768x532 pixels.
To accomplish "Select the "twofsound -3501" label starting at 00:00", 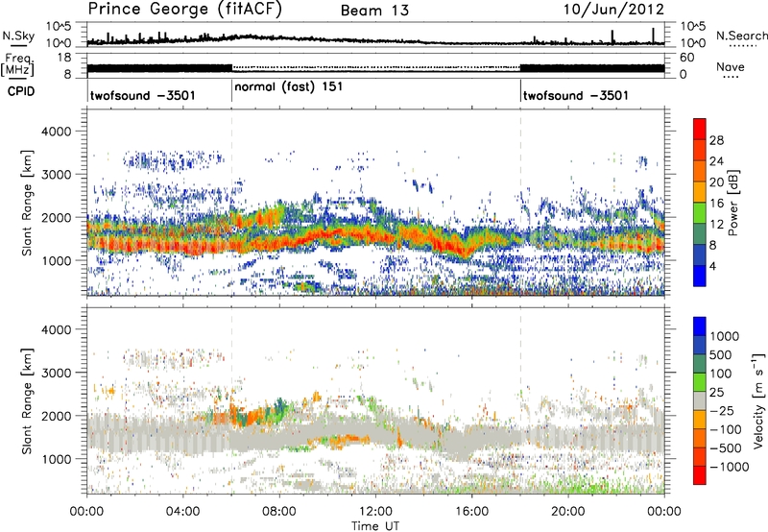I will [142, 95].
